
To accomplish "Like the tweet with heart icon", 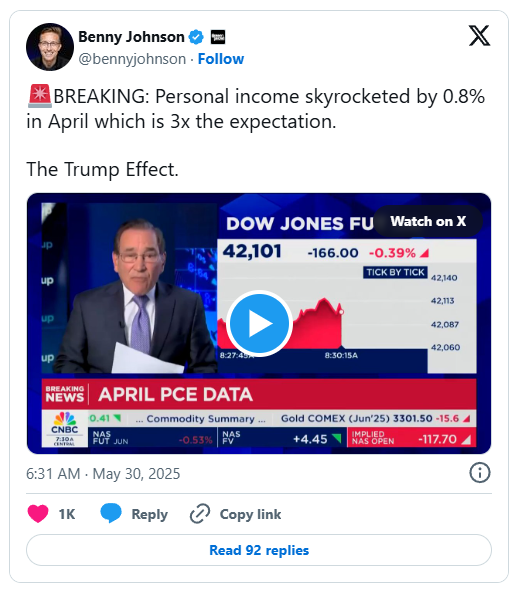I will (38, 514).
